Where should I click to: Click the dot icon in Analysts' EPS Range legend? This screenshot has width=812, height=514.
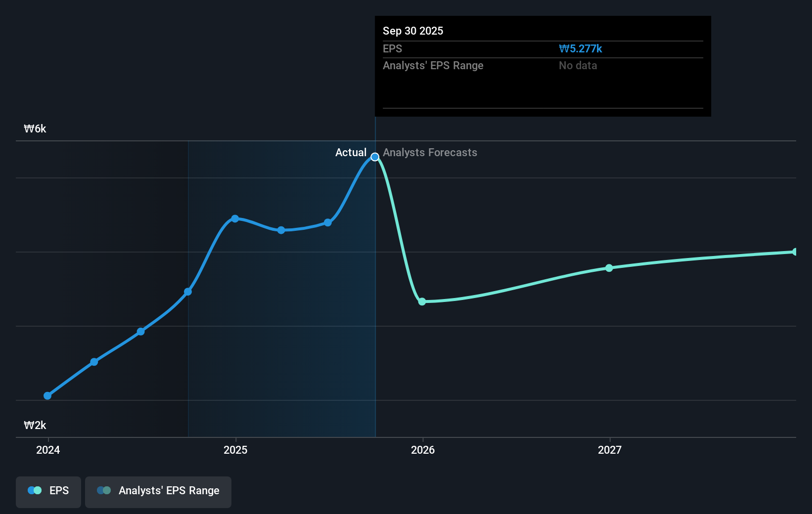[x=104, y=490]
